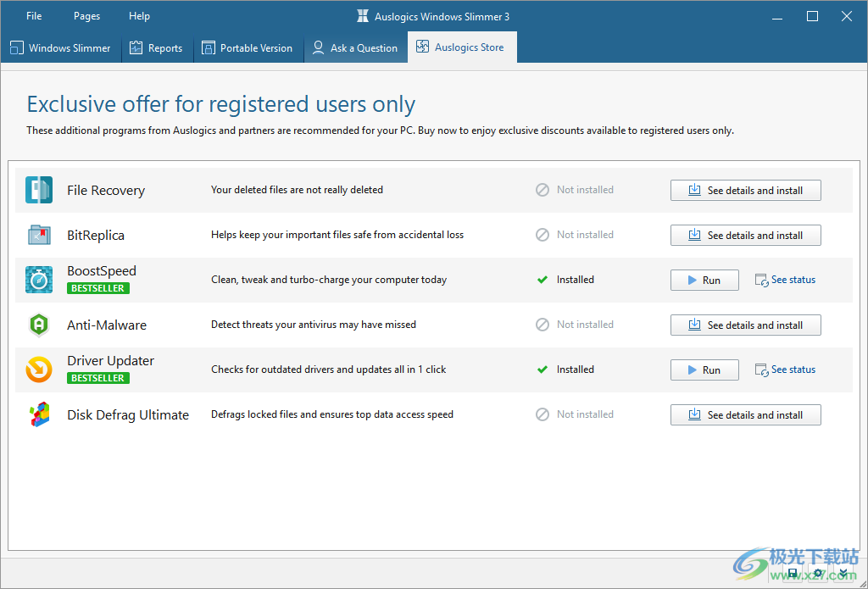The image size is (868, 589).
Task: Expand the double-chevron menu at bottom right
Action: [843, 574]
